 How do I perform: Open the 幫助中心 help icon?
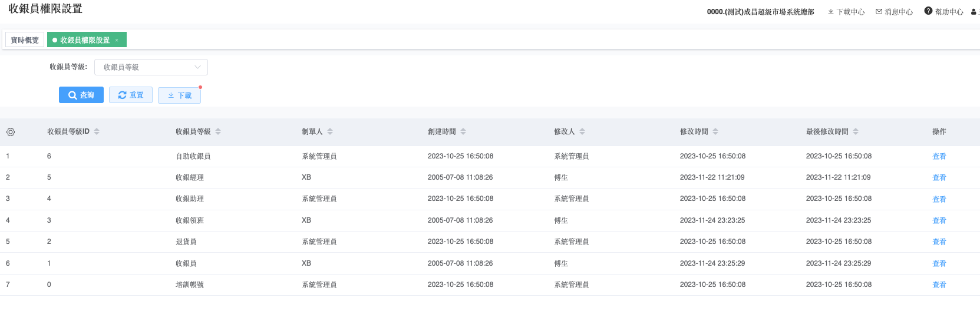pos(928,11)
